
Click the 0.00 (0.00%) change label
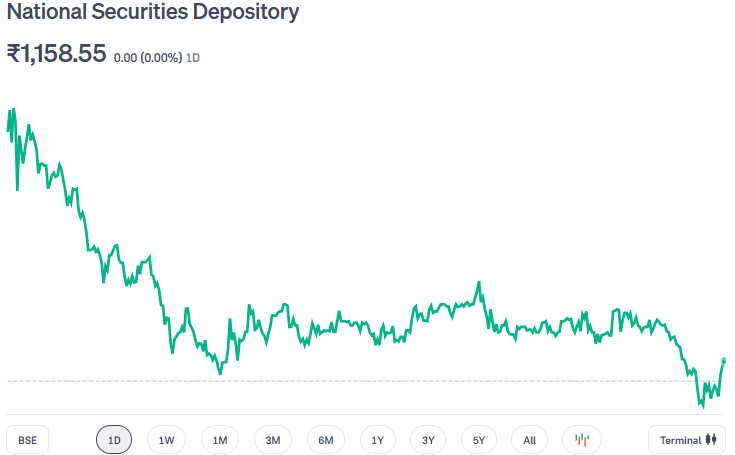click(148, 58)
